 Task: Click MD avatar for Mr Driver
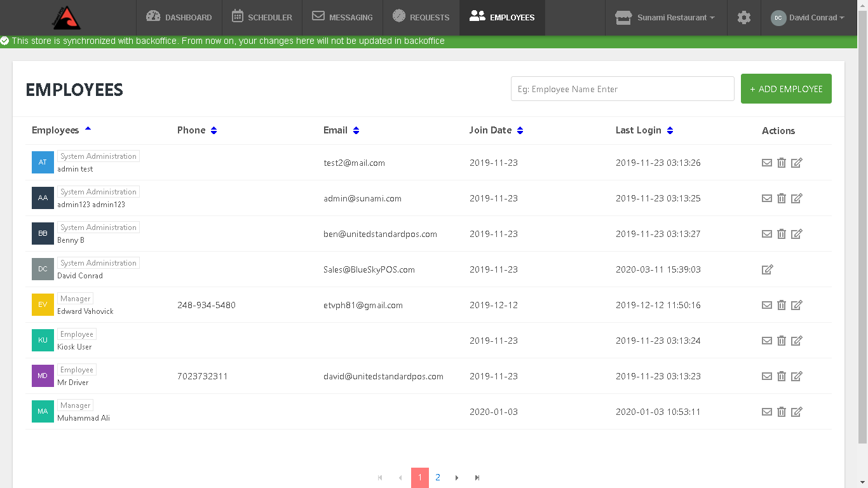click(x=43, y=376)
